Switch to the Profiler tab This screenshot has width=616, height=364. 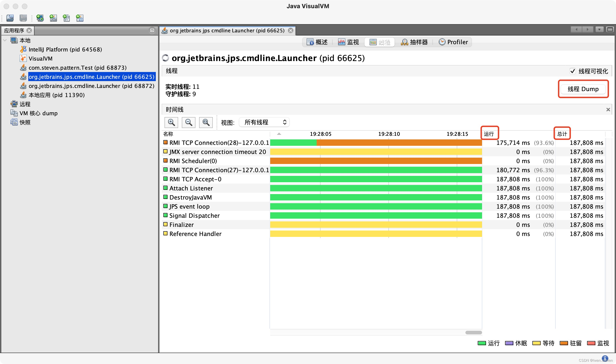click(453, 42)
